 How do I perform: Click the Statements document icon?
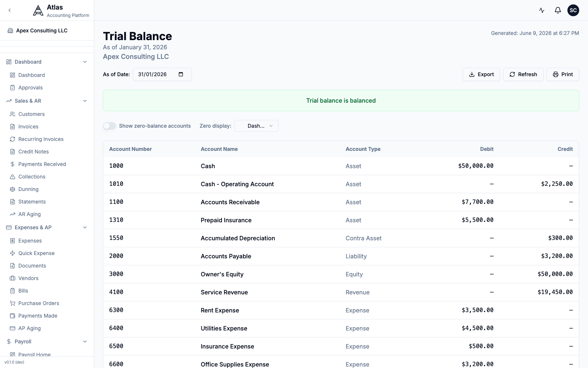pos(12,202)
